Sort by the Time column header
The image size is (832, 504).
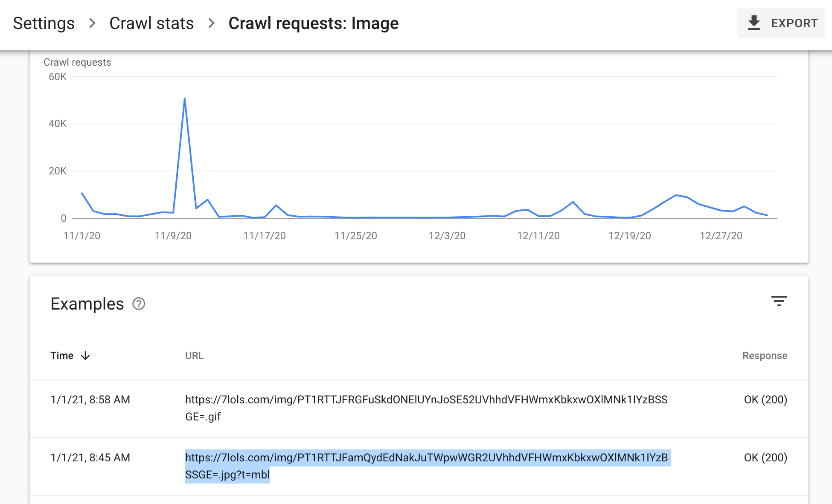pos(62,356)
